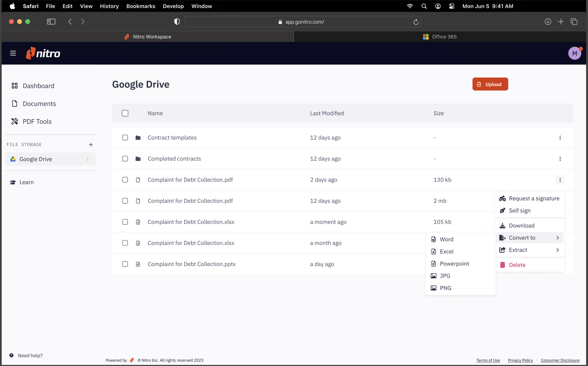Select checkbox for Complaint for Debt Collection.pptx

coord(125,264)
